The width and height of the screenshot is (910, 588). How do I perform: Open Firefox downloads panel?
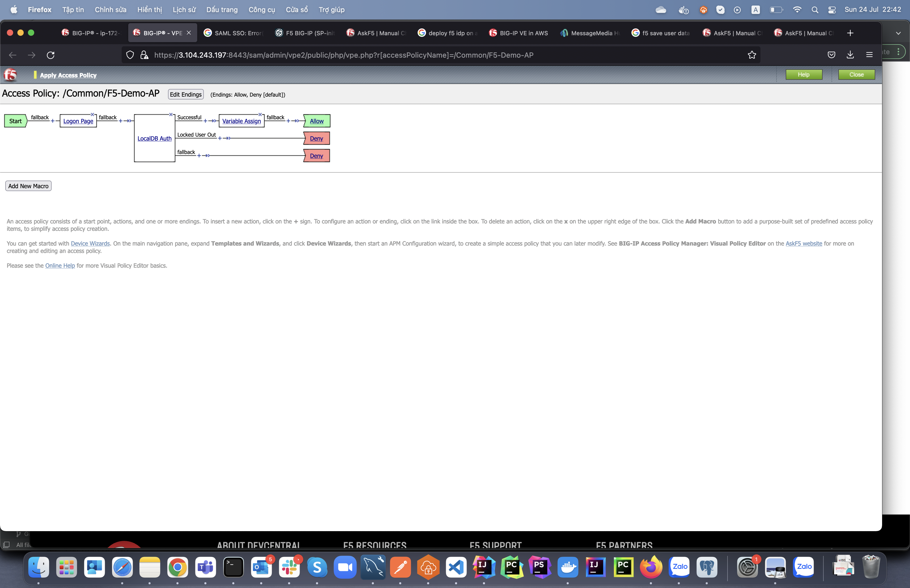850,55
